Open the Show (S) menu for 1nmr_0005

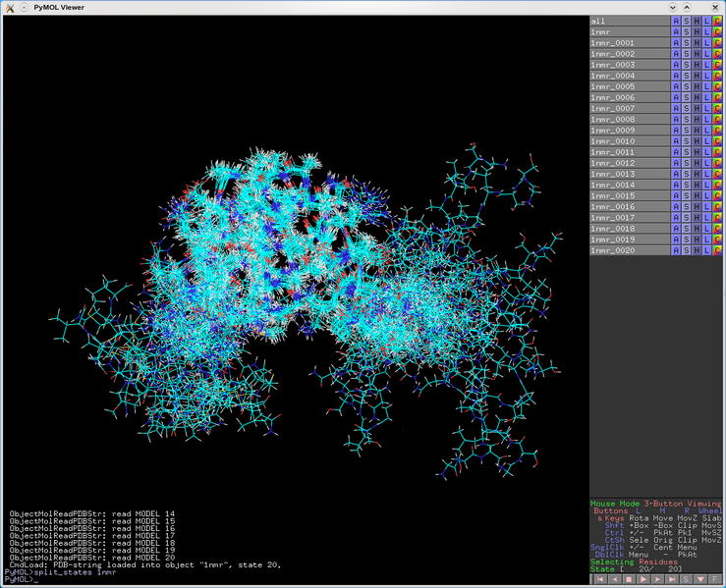(686, 86)
